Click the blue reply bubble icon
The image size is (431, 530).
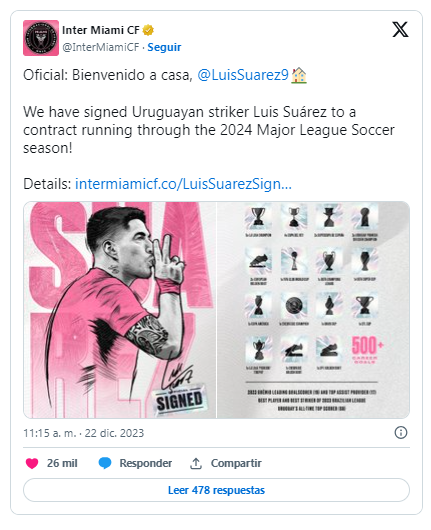coord(105,463)
